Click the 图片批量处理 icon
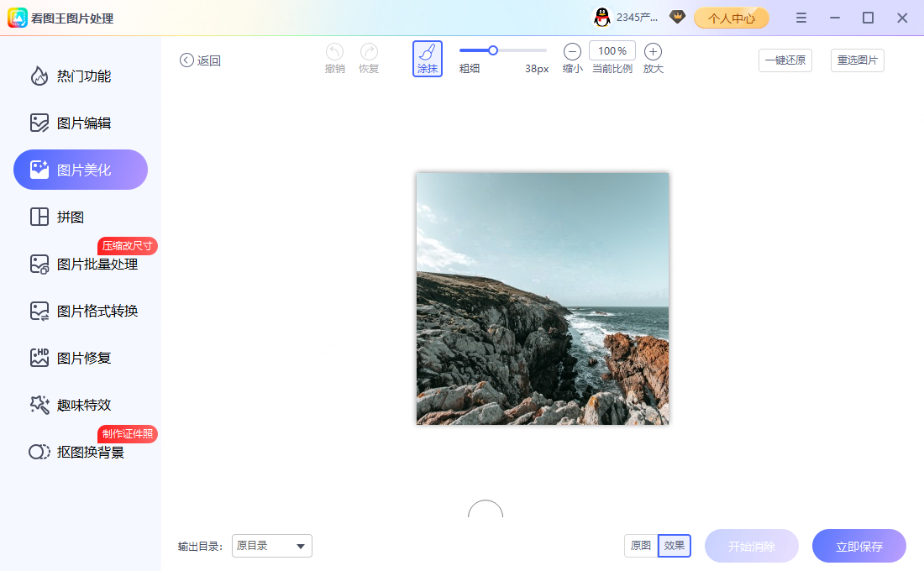The width and height of the screenshot is (924, 571). [x=39, y=264]
